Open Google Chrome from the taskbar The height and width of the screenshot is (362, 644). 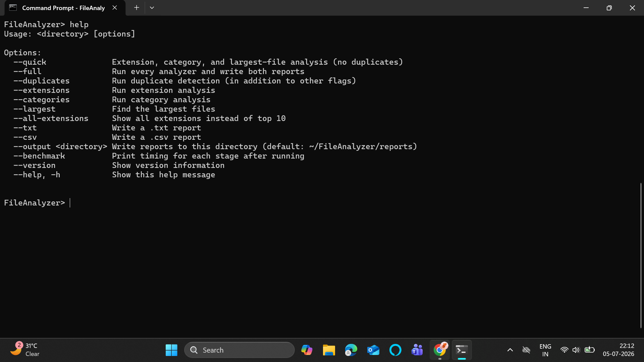440,350
